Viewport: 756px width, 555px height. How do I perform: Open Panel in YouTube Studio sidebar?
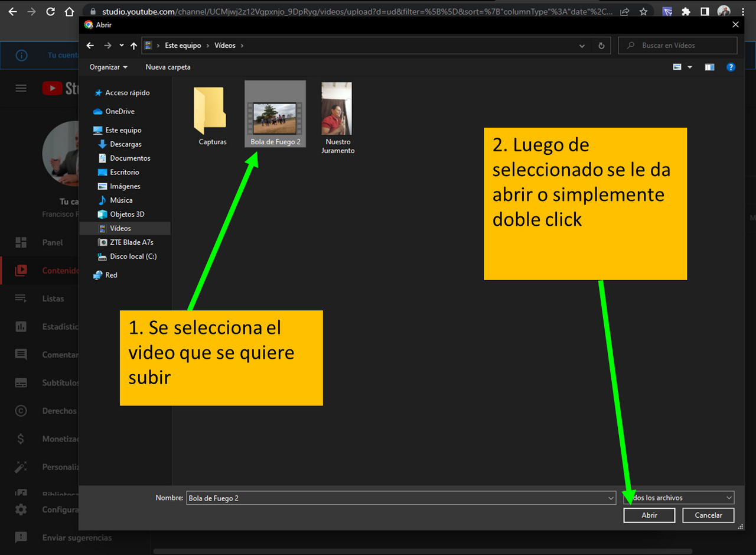39,242
